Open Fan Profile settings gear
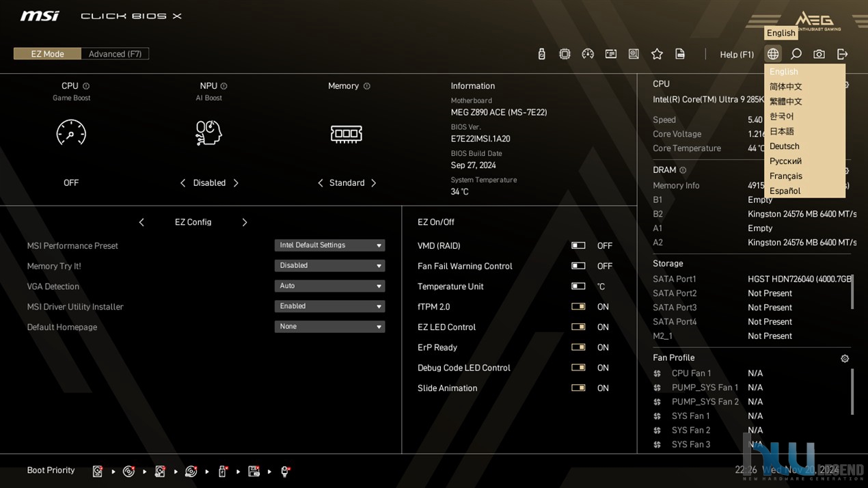 pyautogui.click(x=845, y=359)
